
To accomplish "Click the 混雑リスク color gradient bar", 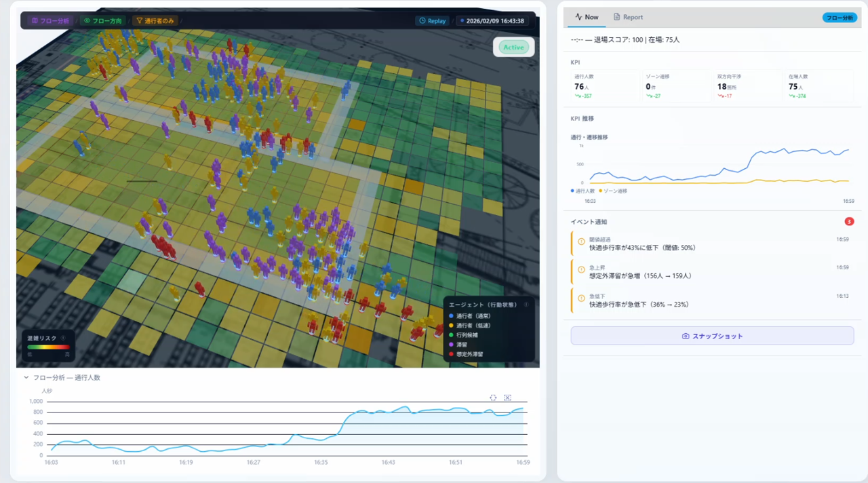I will click(x=49, y=347).
